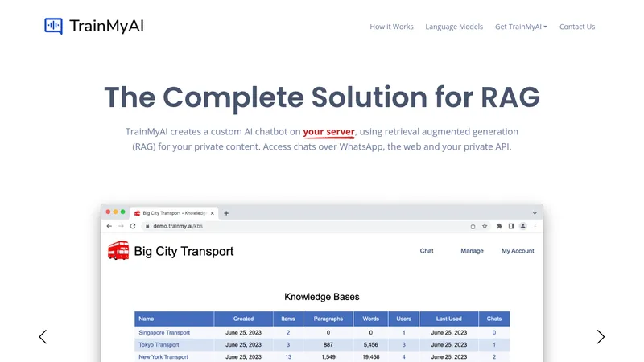This screenshot has height=362, width=644.
Task: Click chats count 1 for Tokyo Transport
Action: [x=494, y=345]
